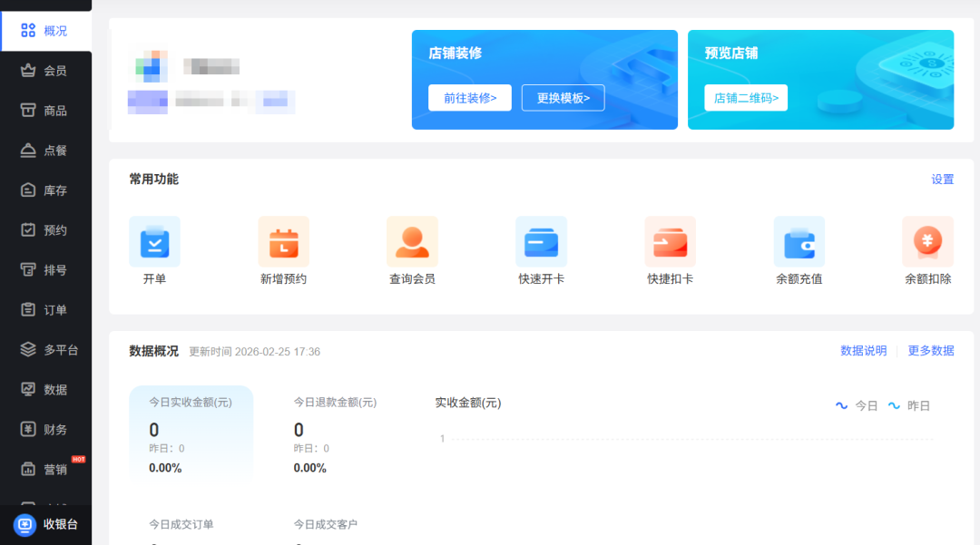Open the 余额充值 recharge icon

click(799, 242)
